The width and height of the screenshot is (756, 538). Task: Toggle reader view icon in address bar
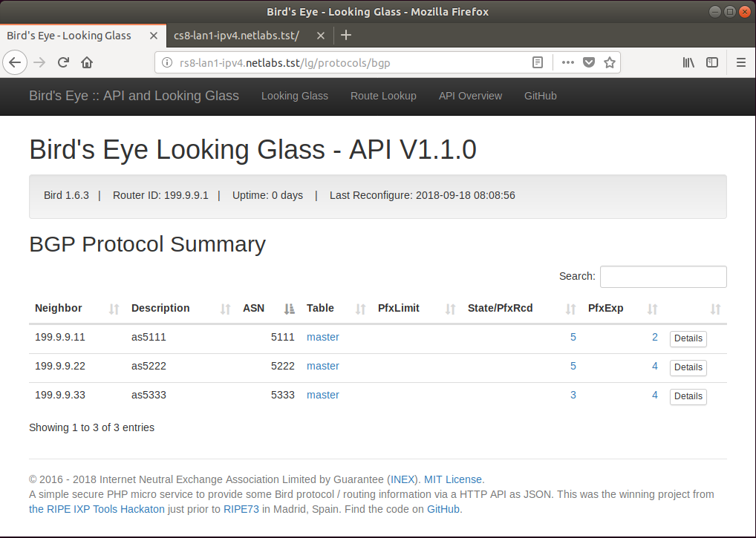(538, 63)
